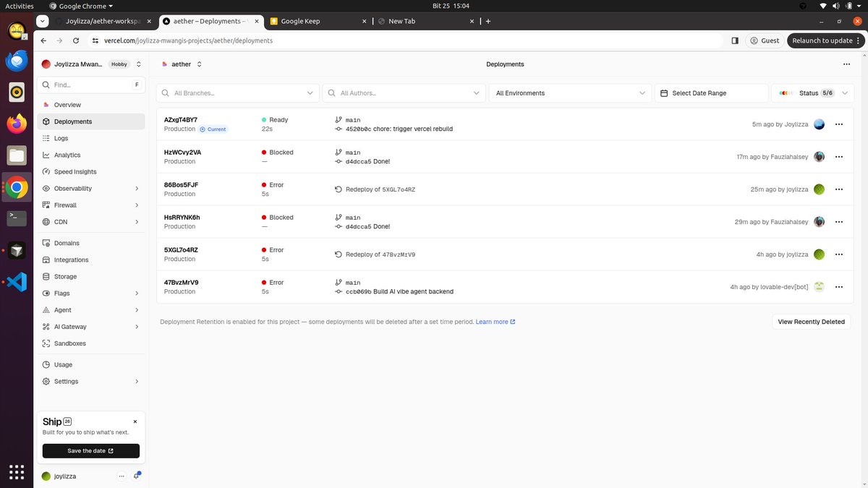Toggle the Chrome side panel icon
The width and height of the screenshot is (868, 488).
point(735,40)
